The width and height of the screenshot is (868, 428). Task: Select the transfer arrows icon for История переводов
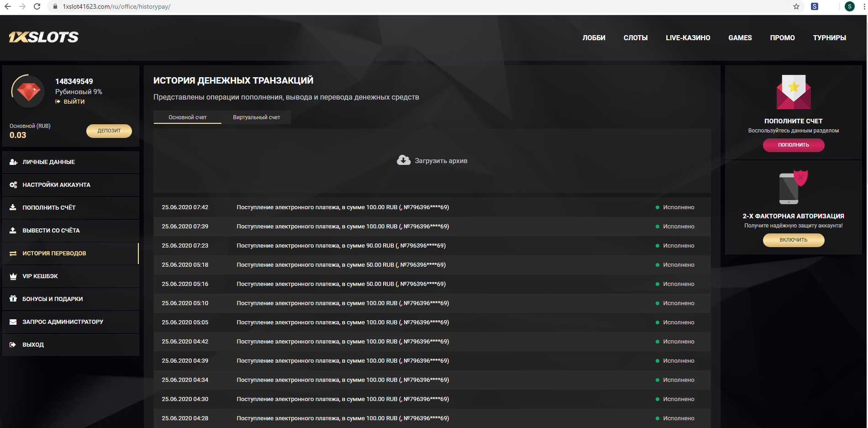coord(12,253)
